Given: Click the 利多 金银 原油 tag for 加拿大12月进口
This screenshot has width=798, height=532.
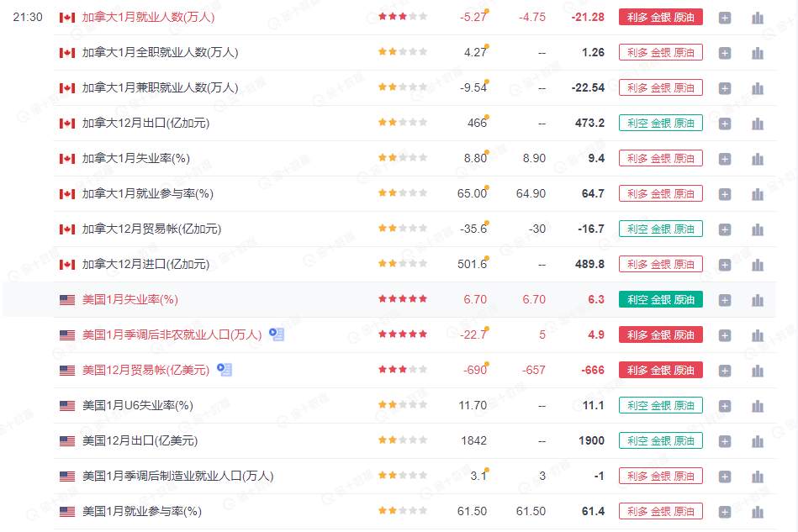Looking at the screenshot, I should tap(661, 264).
